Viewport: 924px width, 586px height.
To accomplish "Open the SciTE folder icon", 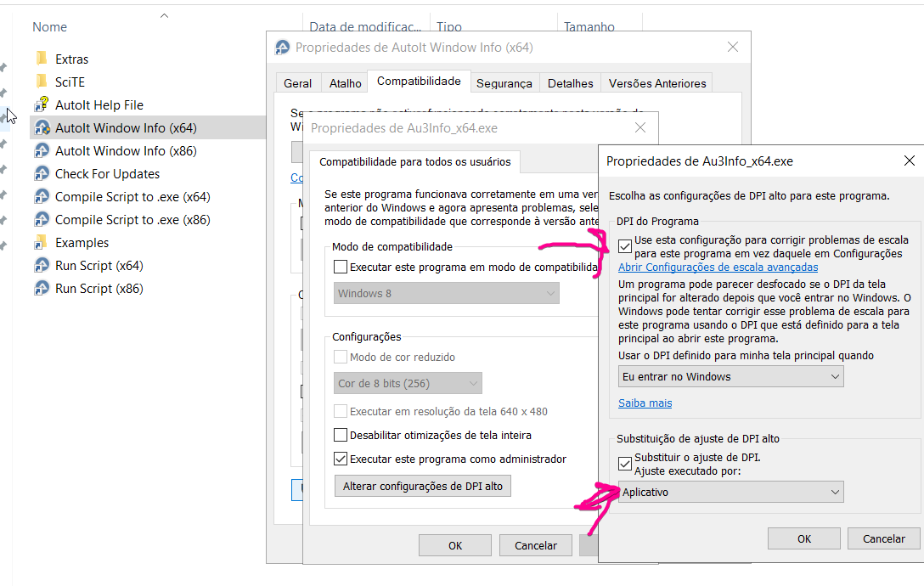I will [42, 82].
